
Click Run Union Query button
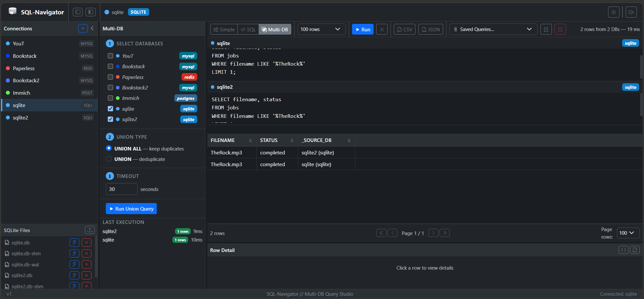[131, 209]
